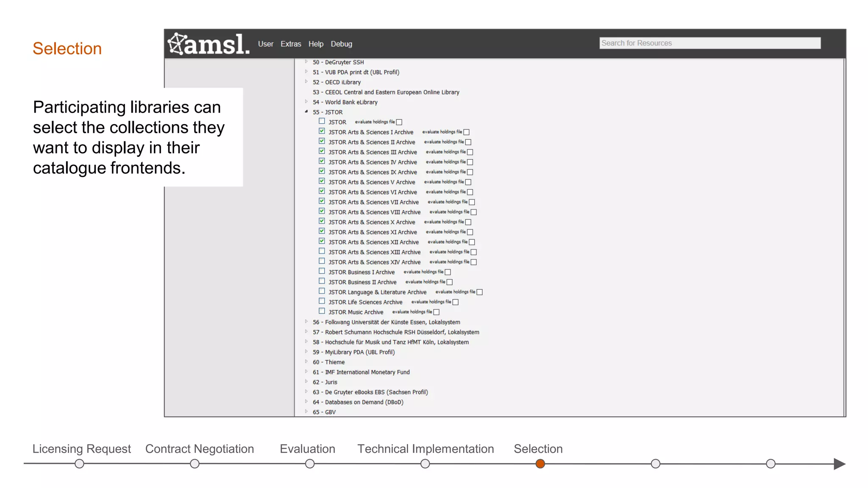The width and height of the screenshot is (868, 488).
Task: Check JSTOR Business I Archive
Action: tap(322, 271)
